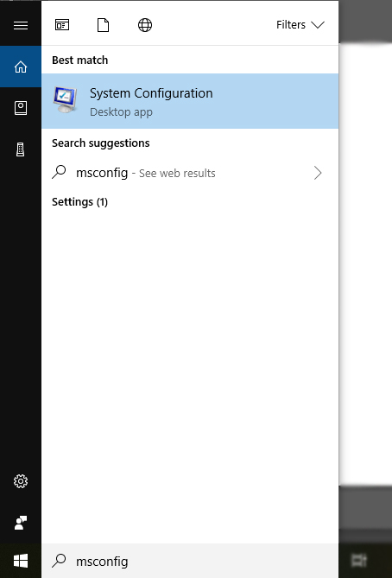Open the Settings gear icon
The image size is (392, 578).
coord(21,481)
